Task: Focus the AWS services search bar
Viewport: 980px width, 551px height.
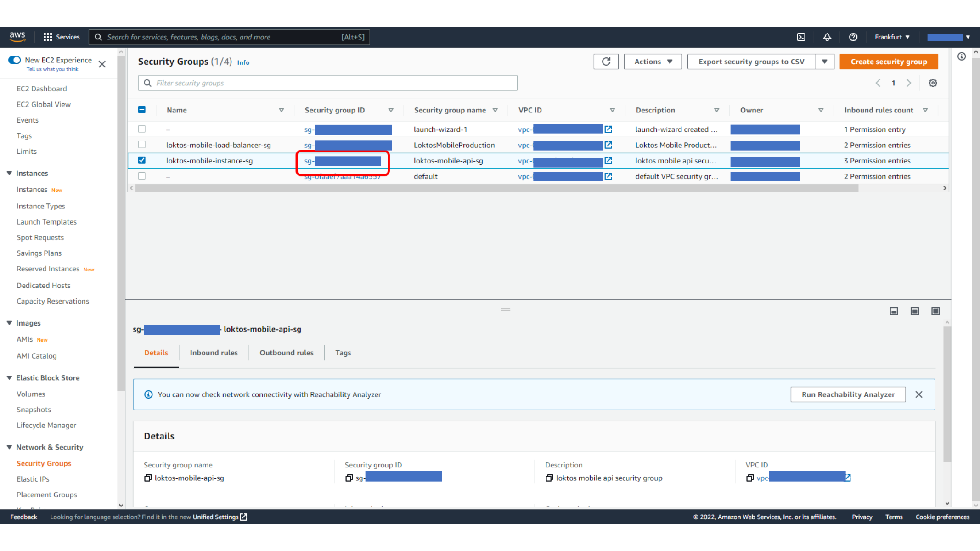Action: coord(229,37)
